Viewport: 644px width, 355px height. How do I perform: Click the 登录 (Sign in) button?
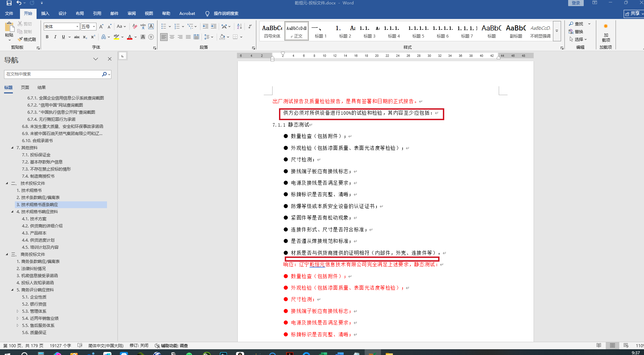(576, 3)
